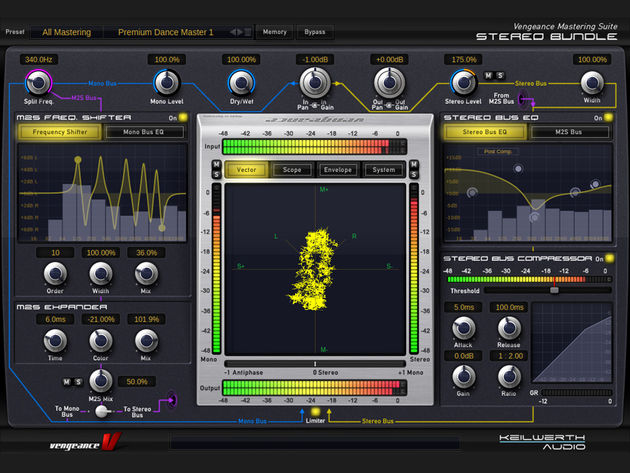630x473 pixels.
Task: Click the lowest EQ node on Stereo Bus curve
Action: pyautogui.click(x=534, y=217)
